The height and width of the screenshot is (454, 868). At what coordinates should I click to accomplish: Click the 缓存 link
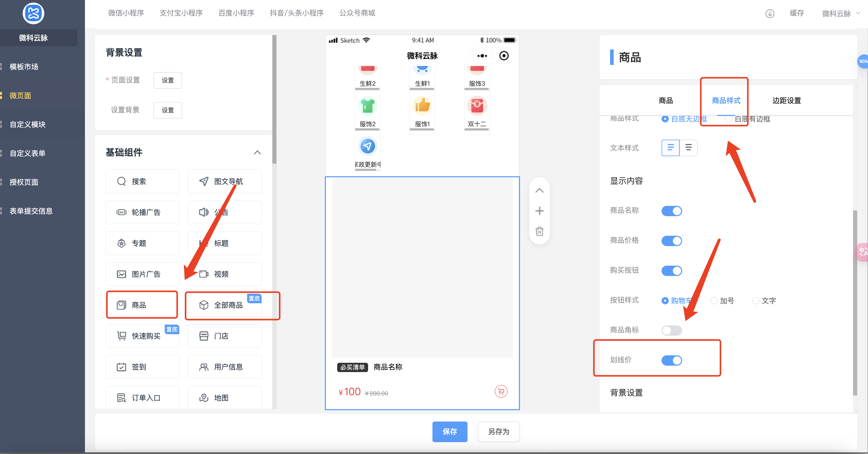click(796, 13)
